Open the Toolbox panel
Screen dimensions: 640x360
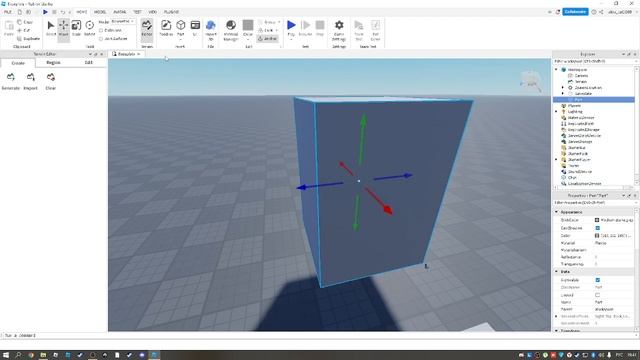[x=166, y=28]
